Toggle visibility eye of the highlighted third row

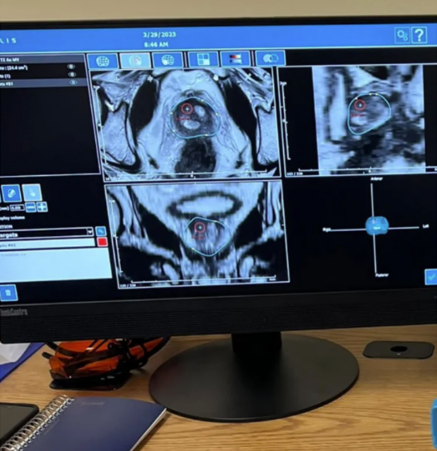click(x=72, y=82)
